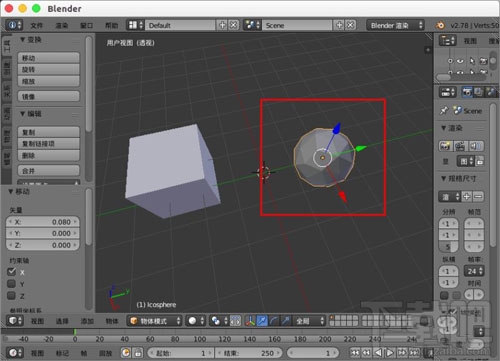Screen dimensions: 500x361
Task: Select the Render Layers tab icon in Properties
Action: point(479,92)
